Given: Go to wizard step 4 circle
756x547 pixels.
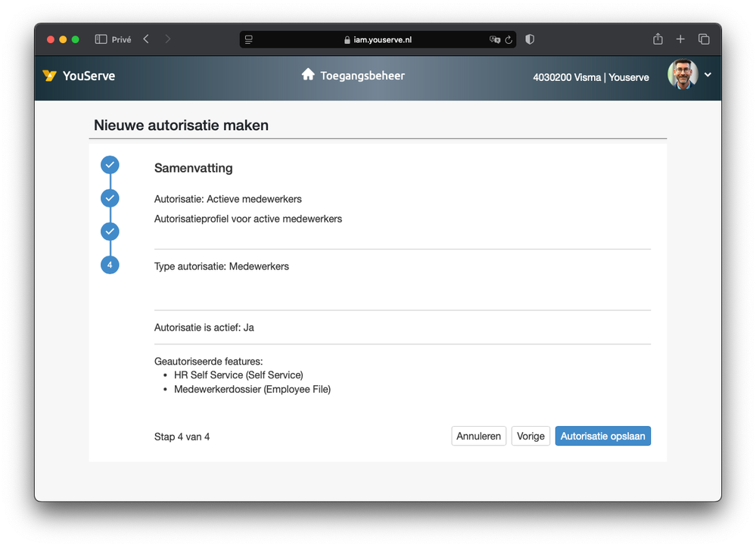Looking at the screenshot, I should (110, 265).
